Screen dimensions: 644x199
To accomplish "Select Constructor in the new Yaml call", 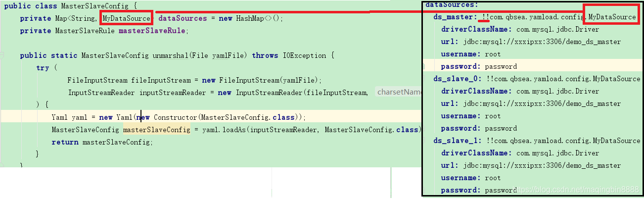I will [x=176, y=117].
